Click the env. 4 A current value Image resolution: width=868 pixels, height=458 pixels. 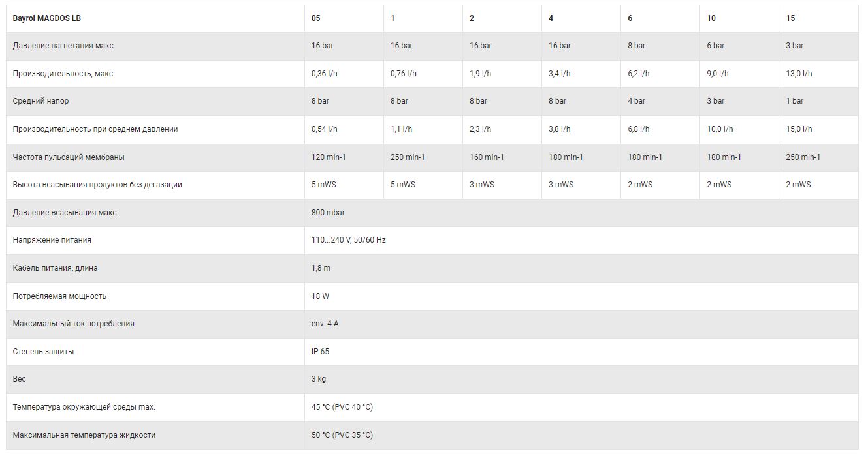[x=325, y=324]
